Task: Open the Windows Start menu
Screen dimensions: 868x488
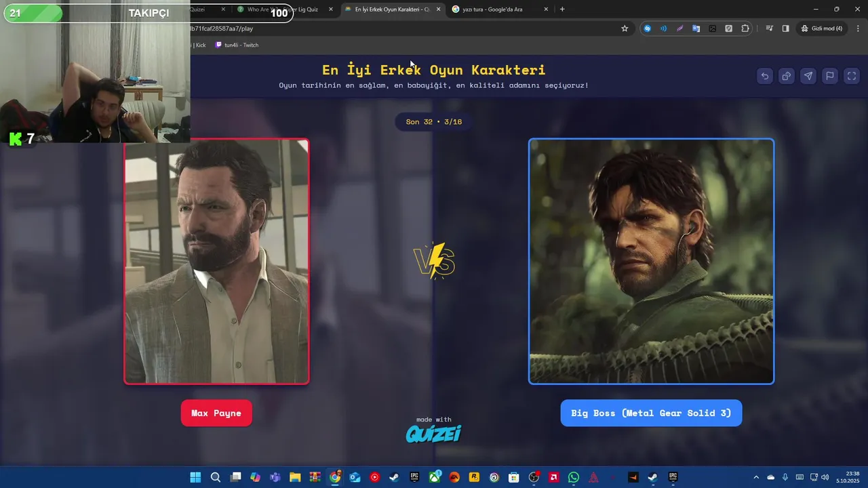Action: 195,477
